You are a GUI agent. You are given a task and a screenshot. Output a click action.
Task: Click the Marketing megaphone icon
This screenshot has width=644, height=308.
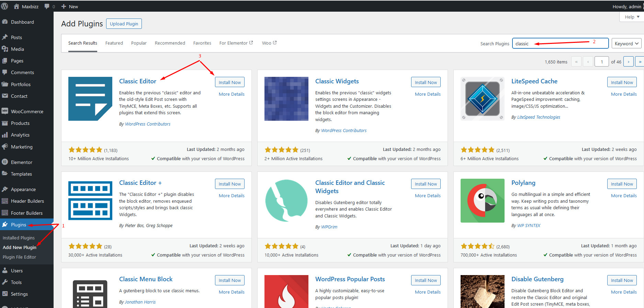click(5, 147)
